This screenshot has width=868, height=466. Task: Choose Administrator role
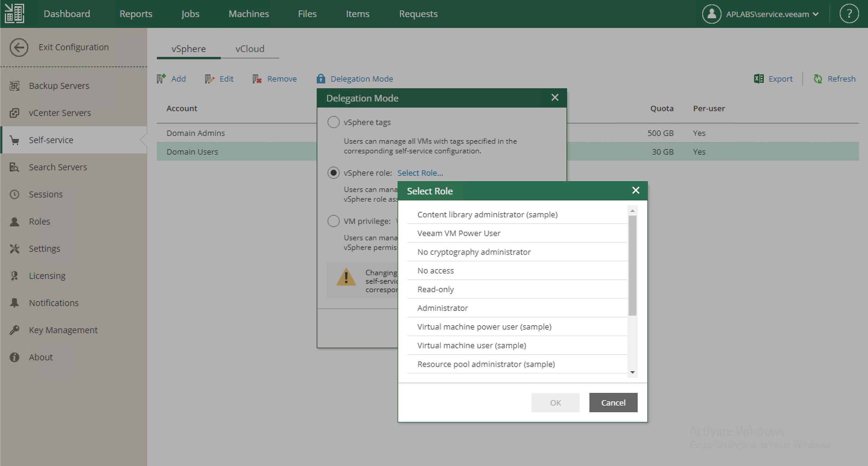point(517,308)
